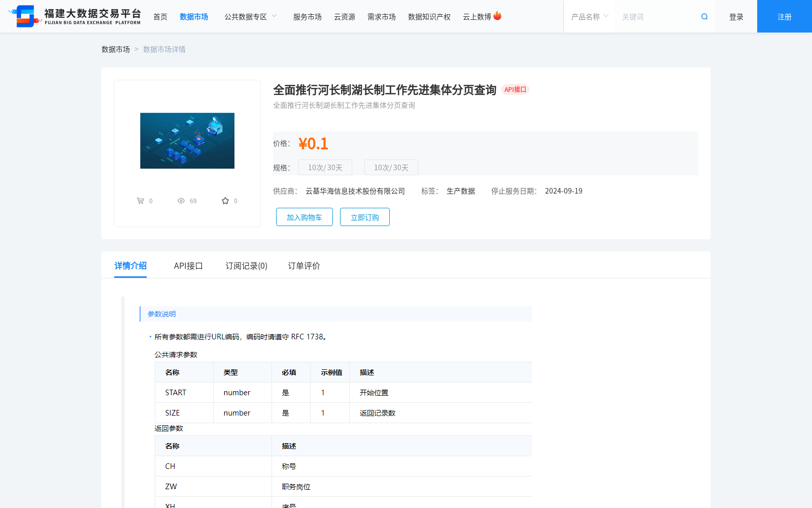Click the supplier name 云基华海信息技术股份有限公司

pyautogui.click(x=355, y=191)
